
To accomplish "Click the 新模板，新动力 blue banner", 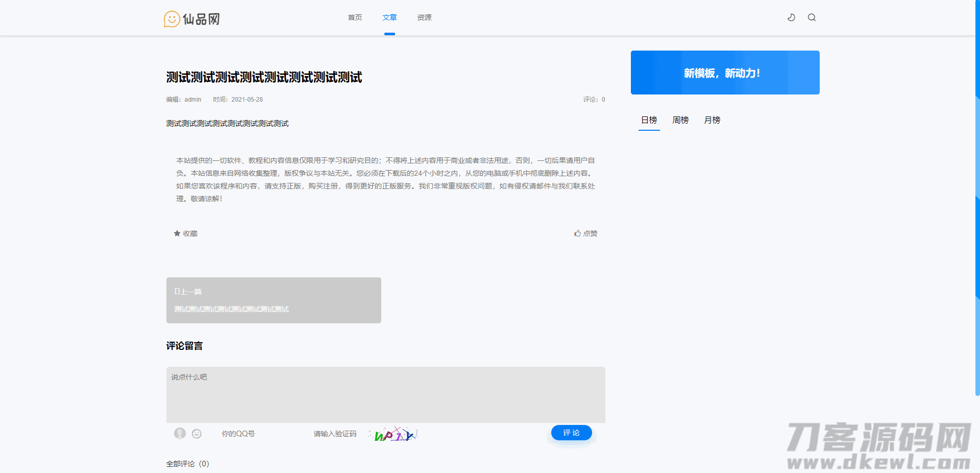I will pos(725,73).
